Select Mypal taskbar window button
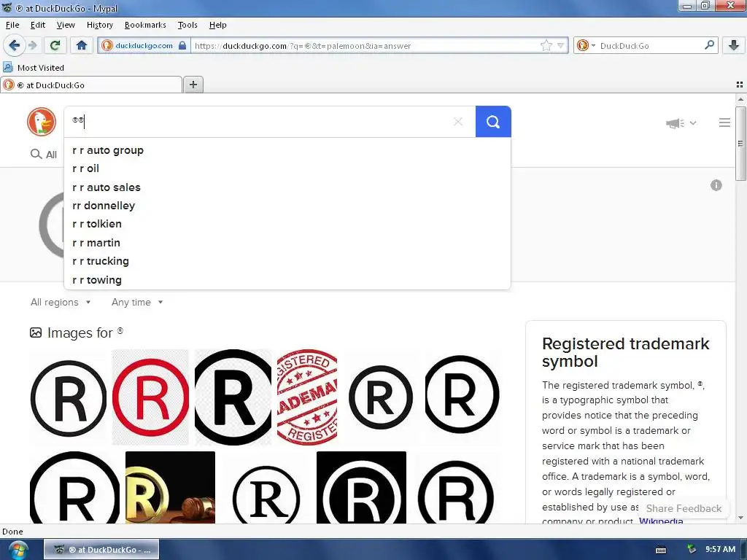The width and height of the screenshot is (747, 560). [101, 550]
